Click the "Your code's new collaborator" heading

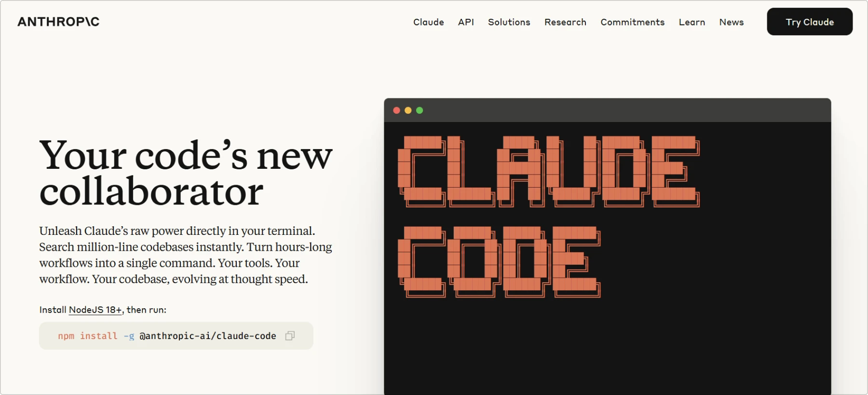186,173
